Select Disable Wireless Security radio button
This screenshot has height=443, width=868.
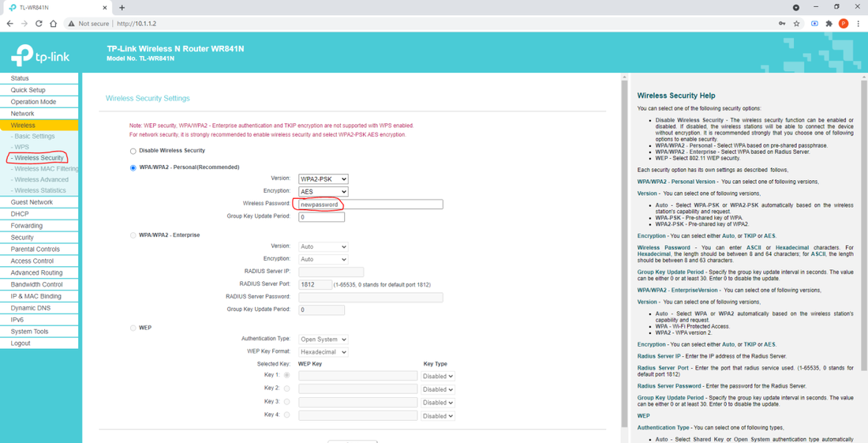[133, 151]
